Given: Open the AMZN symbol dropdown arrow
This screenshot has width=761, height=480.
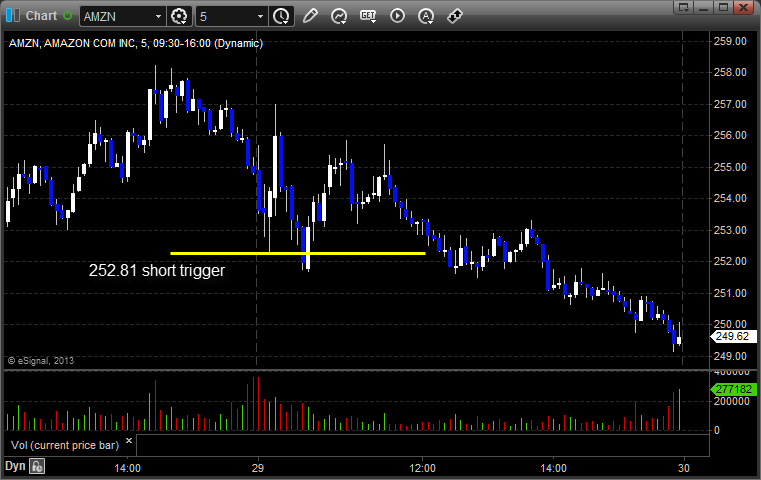Looking at the screenshot, I should [x=158, y=17].
